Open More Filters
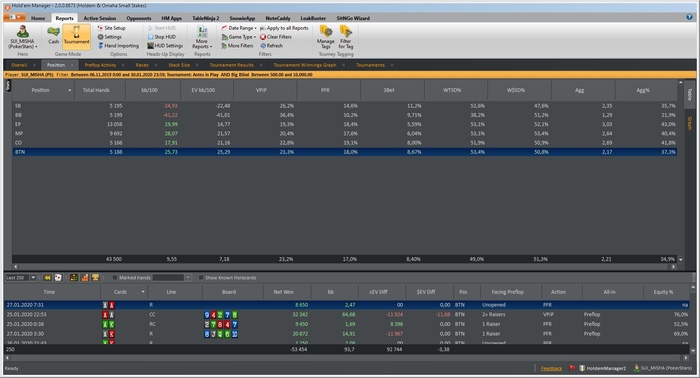This screenshot has height=378, width=700. (238, 46)
